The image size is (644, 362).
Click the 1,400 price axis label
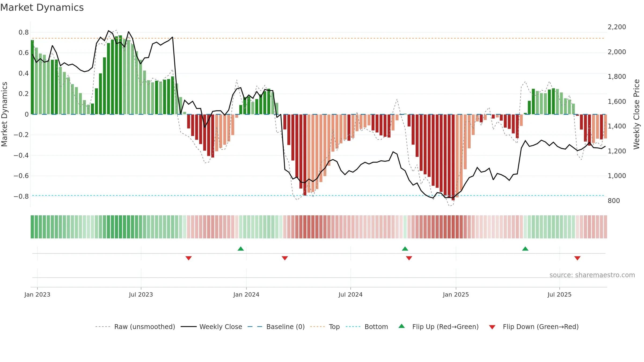(x=617, y=126)
